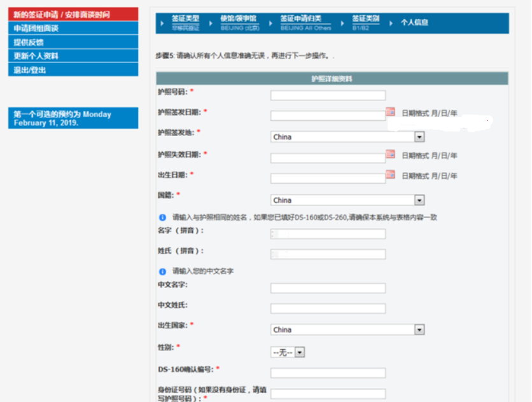Focus the 名字（拼音）input field
This screenshot has width=532, height=402.
pos(328,233)
